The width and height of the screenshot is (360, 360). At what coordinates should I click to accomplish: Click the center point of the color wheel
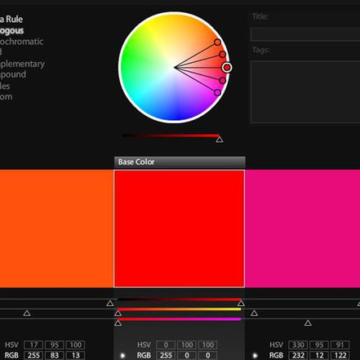tap(175, 67)
